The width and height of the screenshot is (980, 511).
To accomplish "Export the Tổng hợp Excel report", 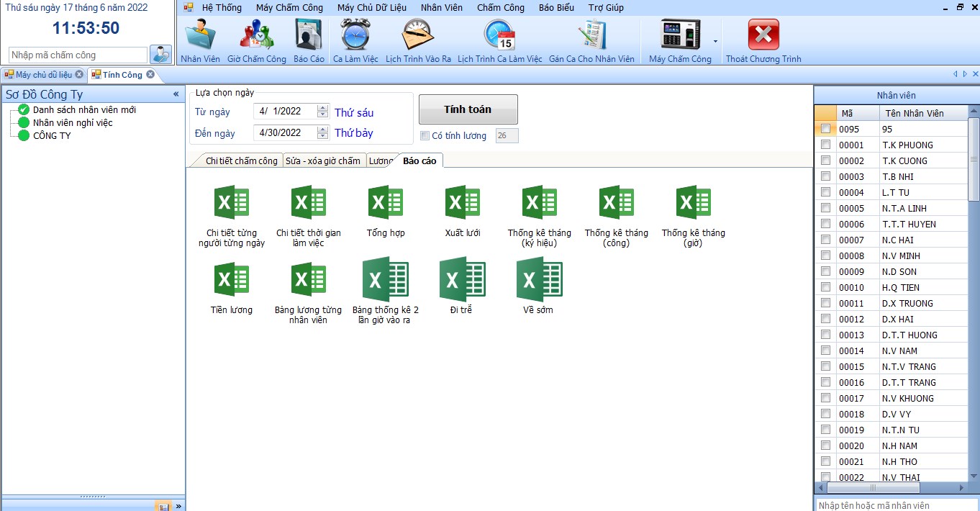I will pyautogui.click(x=386, y=203).
